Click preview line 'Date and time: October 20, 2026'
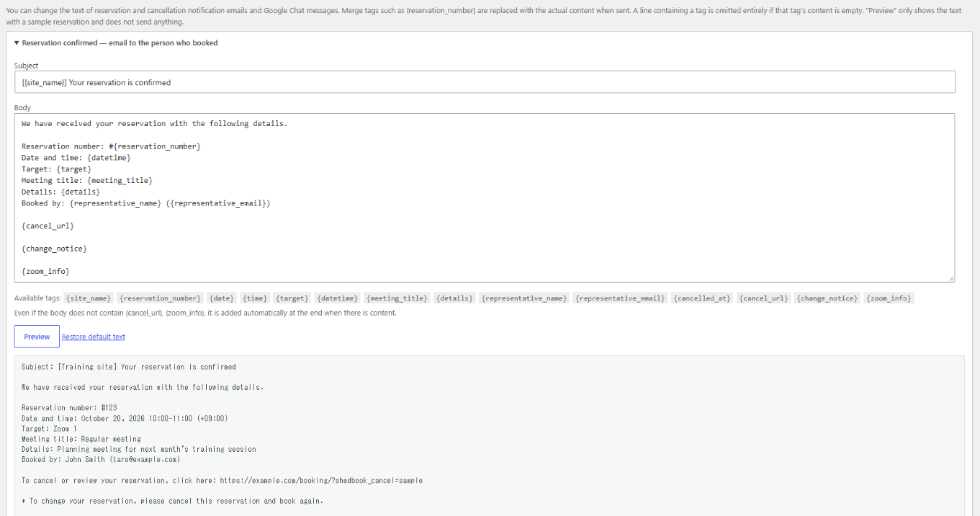This screenshot has height=516, width=980. click(x=125, y=418)
